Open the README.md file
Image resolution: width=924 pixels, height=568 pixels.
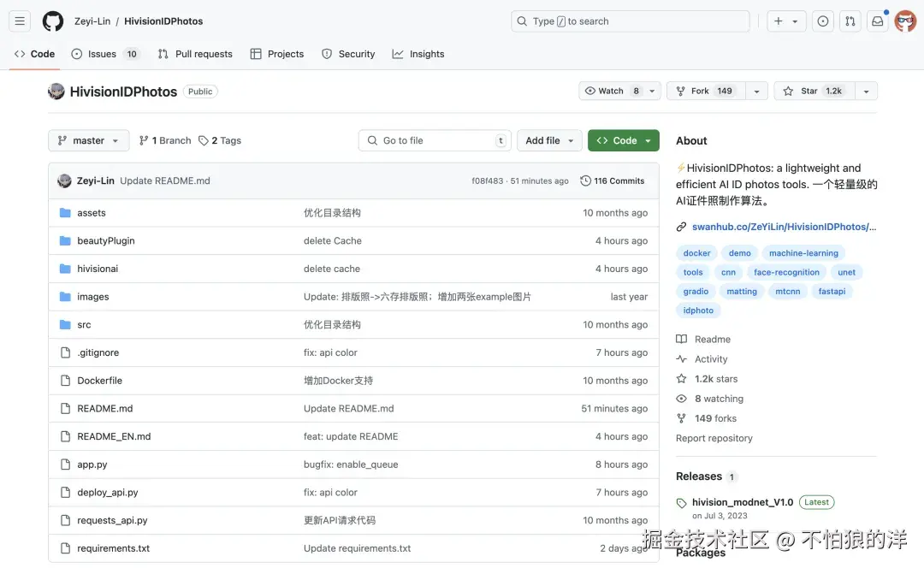pos(105,408)
